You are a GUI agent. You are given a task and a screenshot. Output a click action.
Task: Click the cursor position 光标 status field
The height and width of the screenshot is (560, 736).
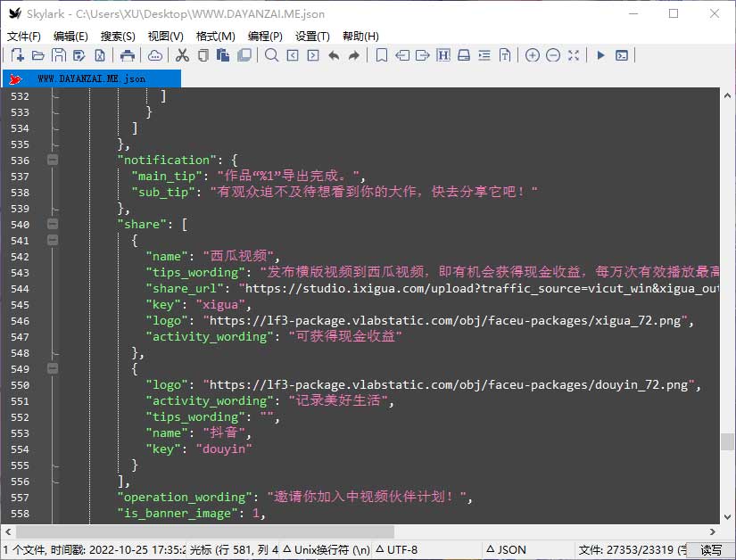point(234,549)
